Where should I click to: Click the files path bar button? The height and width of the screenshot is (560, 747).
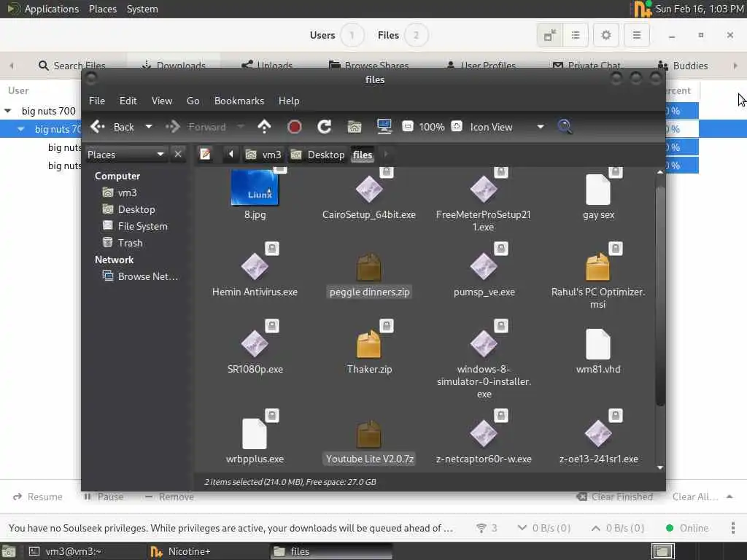click(363, 155)
